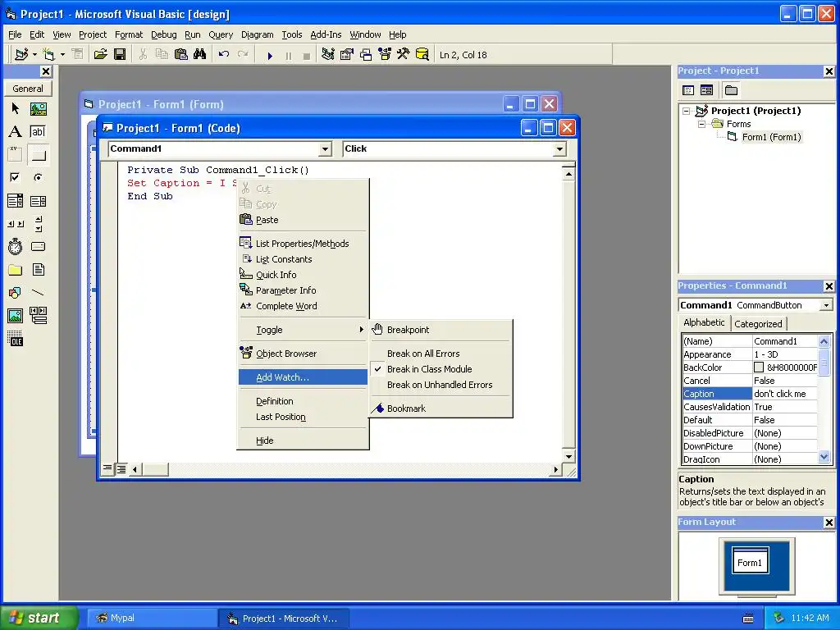Choose Break on Unhandled Errors in submenu
840x630 pixels.
pos(440,385)
